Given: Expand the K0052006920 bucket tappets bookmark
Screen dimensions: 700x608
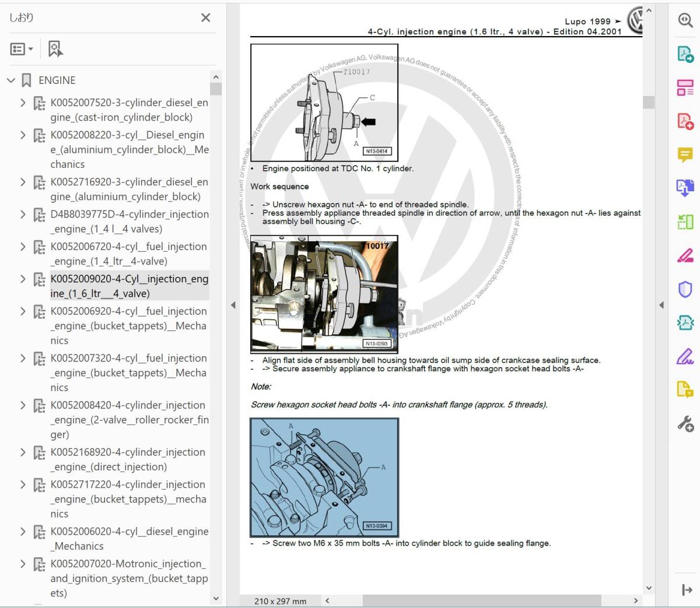Looking at the screenshot, I should [23, 311].
